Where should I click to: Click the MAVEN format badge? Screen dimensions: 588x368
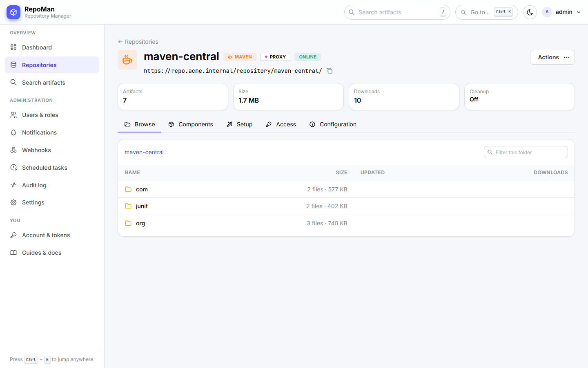(240, 57)
